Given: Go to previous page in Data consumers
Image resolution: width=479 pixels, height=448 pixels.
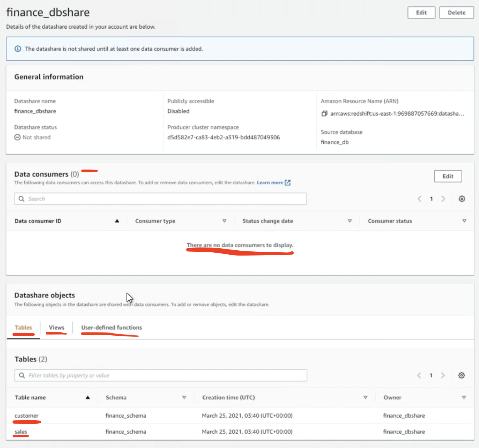Looking at the screenshot, I should click(x=419, y=199).
